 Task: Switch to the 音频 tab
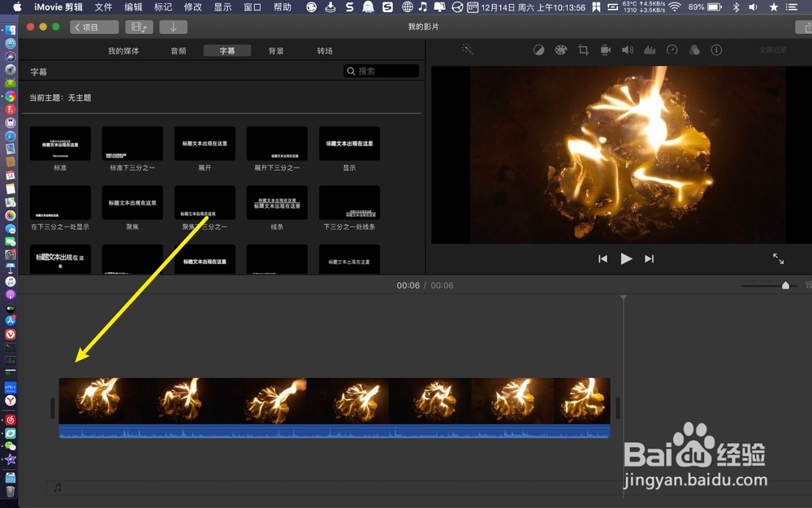point(178,50)
